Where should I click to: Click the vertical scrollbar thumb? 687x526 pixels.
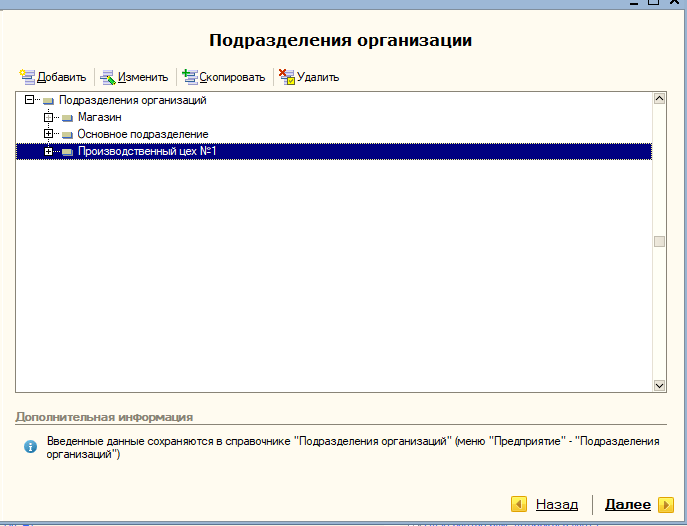tap(659, 241)
